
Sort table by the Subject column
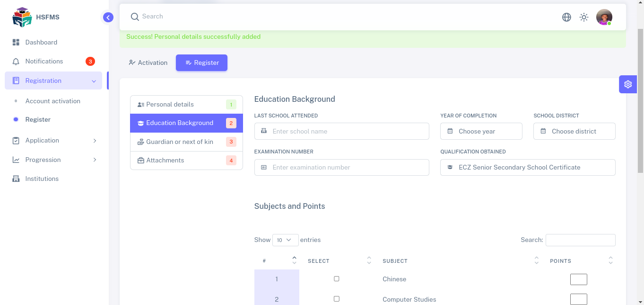tap(395, 261)
